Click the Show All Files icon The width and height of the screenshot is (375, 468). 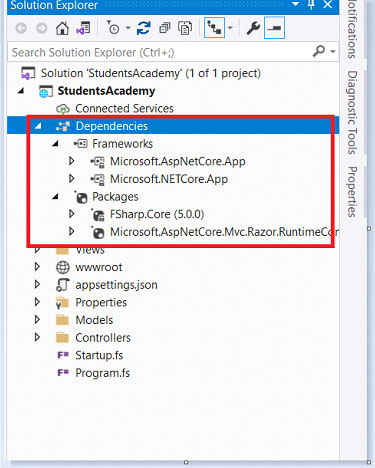pyautogui.click(x=185, y=28)
